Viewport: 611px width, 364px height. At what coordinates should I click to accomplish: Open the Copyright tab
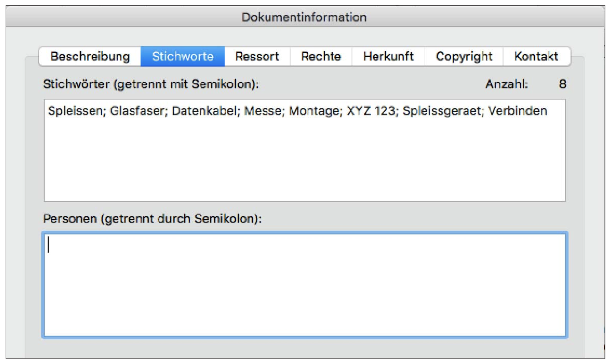coord(464,56)
